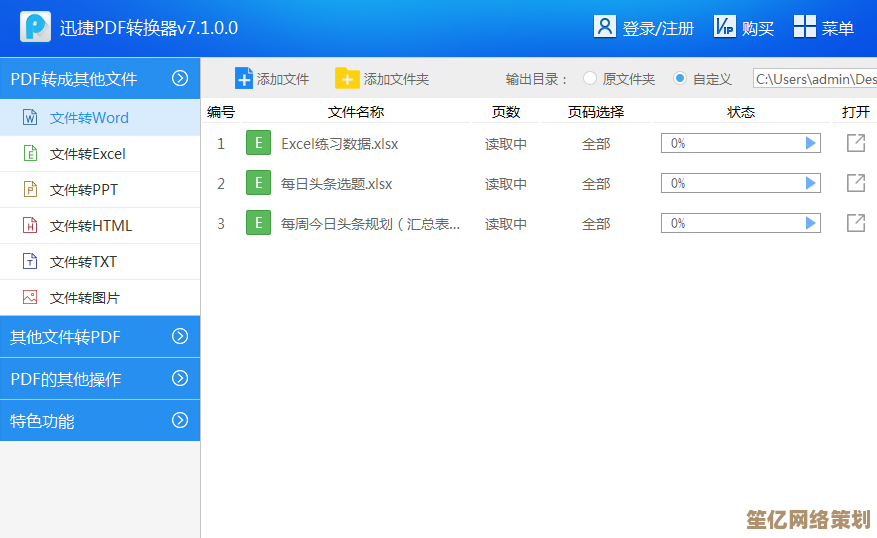Start converting 每周今日头条规划 with play arrow
The width and height of the screenshot is (877, 538).
[810, 223]
